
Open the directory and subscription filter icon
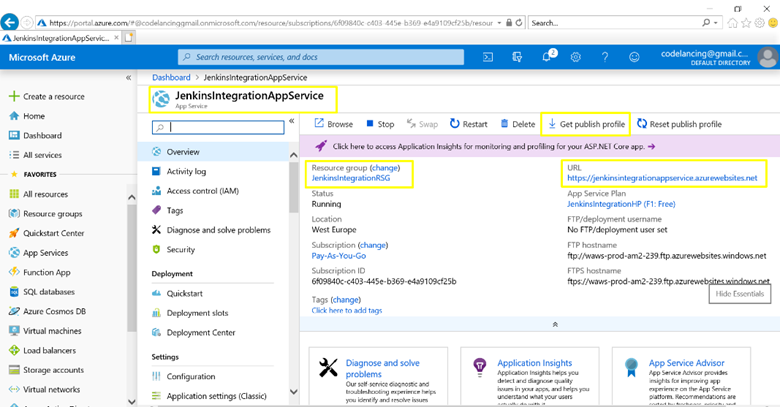(x=517, y=57)
